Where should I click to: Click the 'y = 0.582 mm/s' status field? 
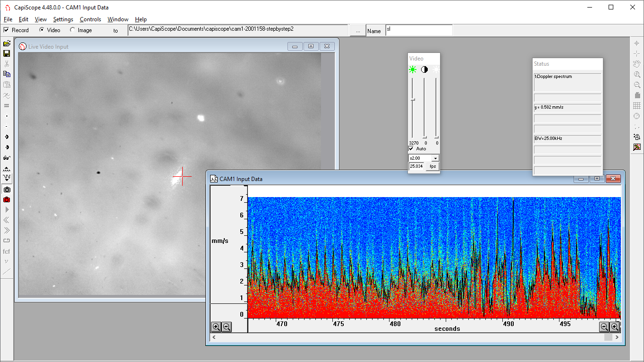pyautogui.click(x=568, y=108)
